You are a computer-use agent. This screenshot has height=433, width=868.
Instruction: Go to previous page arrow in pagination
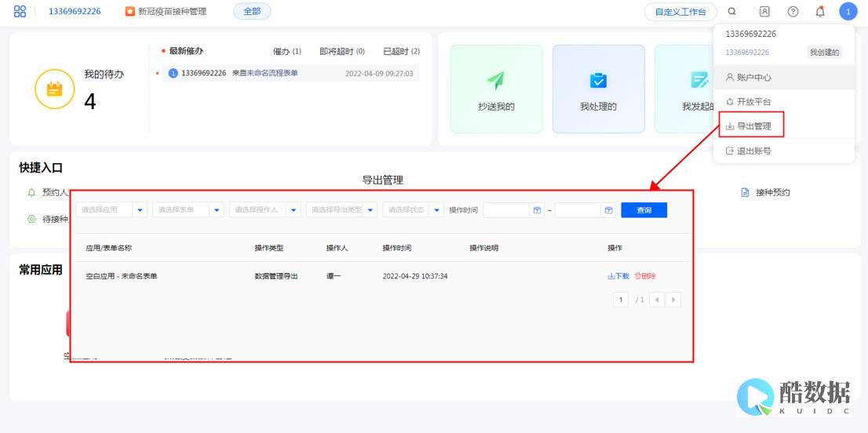pyautogui.click(x=657, y=300)
